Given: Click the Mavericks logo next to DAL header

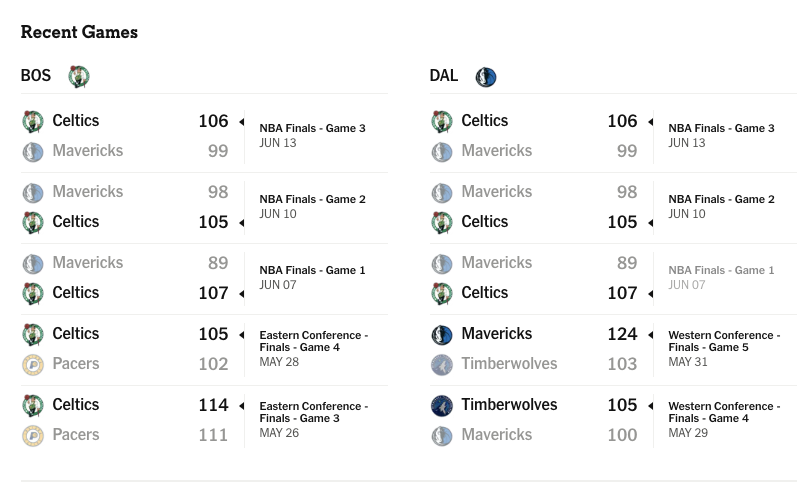Looking at the screenshot, I should tap(486, 77).
